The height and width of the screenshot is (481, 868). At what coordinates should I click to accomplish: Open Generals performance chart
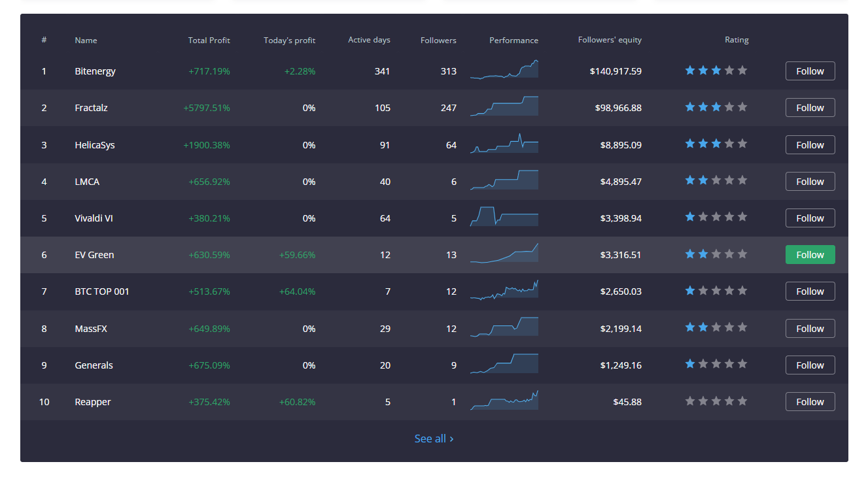[504, 363]
